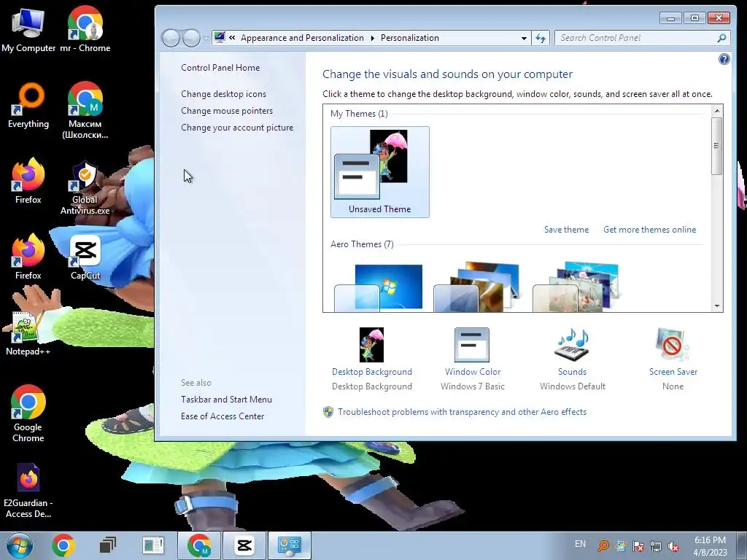747x560 pixels.
Task: Select the Unsaved Theme thumbnail
Action: point(379,172)
